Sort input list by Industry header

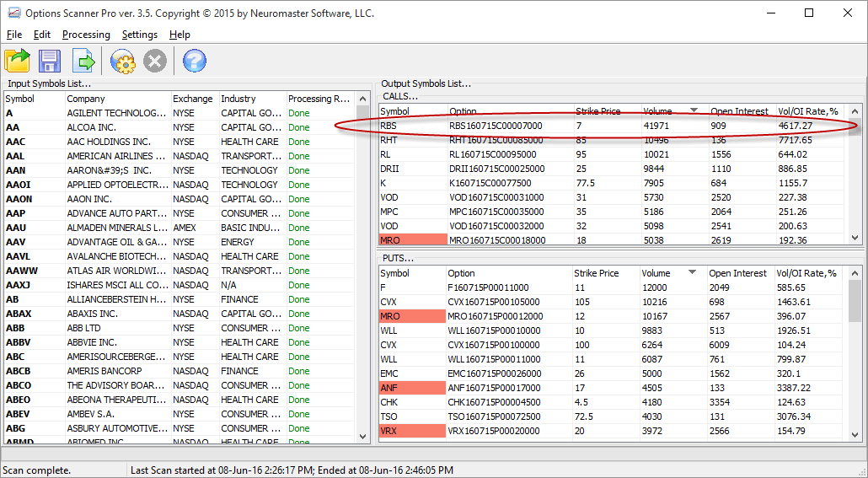click(x=253, y=99)
